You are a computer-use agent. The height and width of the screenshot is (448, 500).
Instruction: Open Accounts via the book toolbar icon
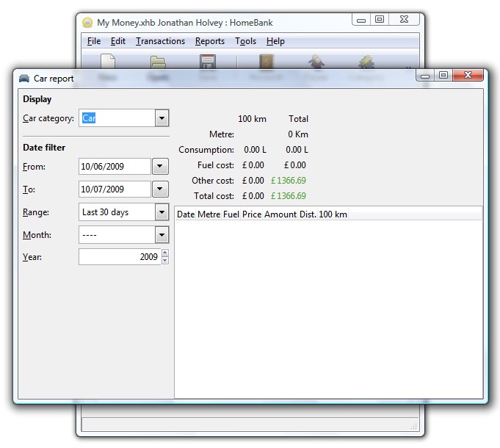(x=266, y=62)
